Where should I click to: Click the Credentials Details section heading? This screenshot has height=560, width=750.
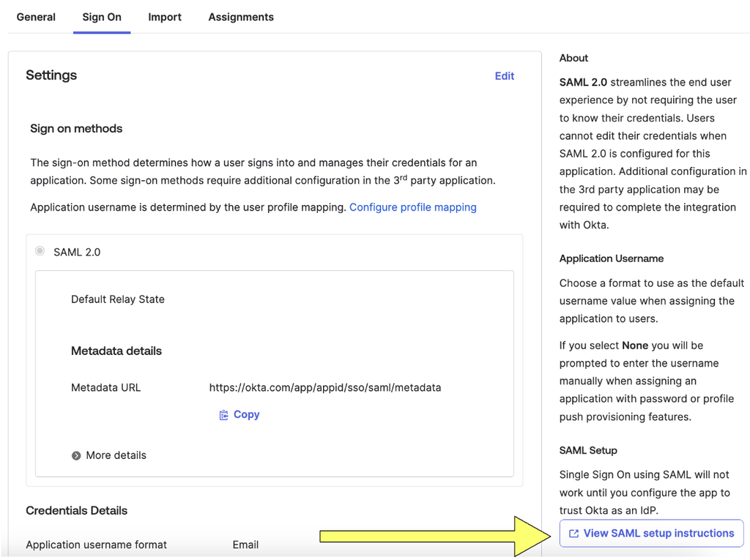(76, 510)
